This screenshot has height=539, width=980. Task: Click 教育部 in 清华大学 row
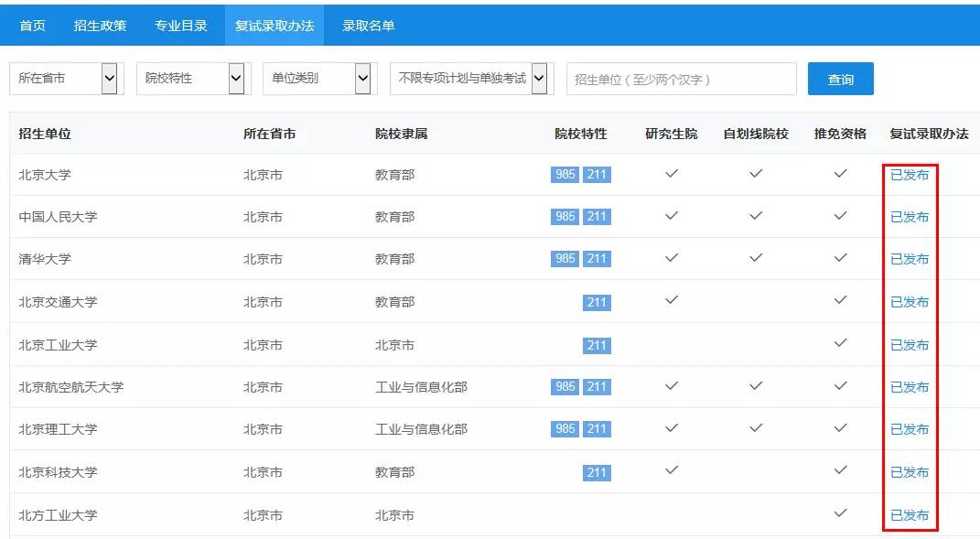395,259
